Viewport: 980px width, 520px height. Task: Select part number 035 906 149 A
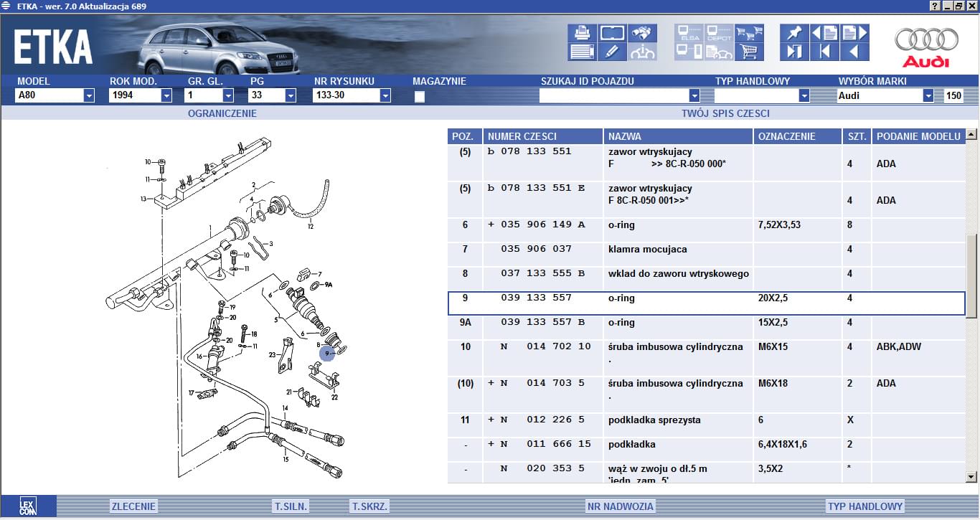tap(543, 224)
